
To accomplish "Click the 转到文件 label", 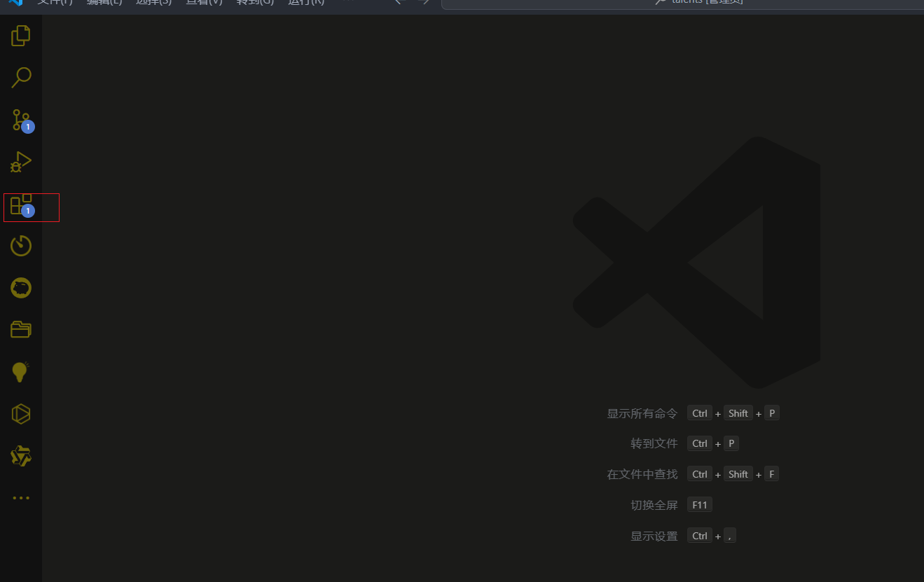I will pos(654,443).
